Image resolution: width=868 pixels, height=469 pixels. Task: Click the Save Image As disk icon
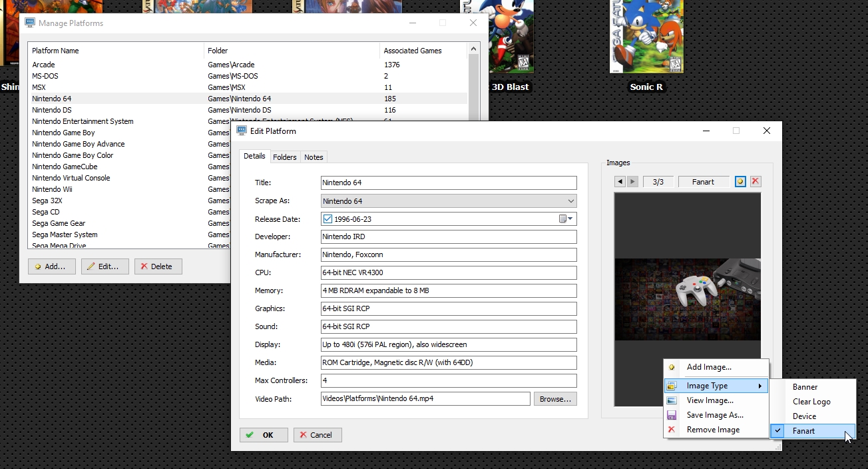point(672,415)
